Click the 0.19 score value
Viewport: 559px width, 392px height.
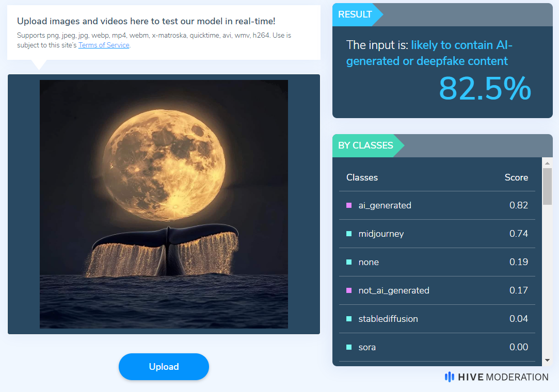tap(519, 262)
